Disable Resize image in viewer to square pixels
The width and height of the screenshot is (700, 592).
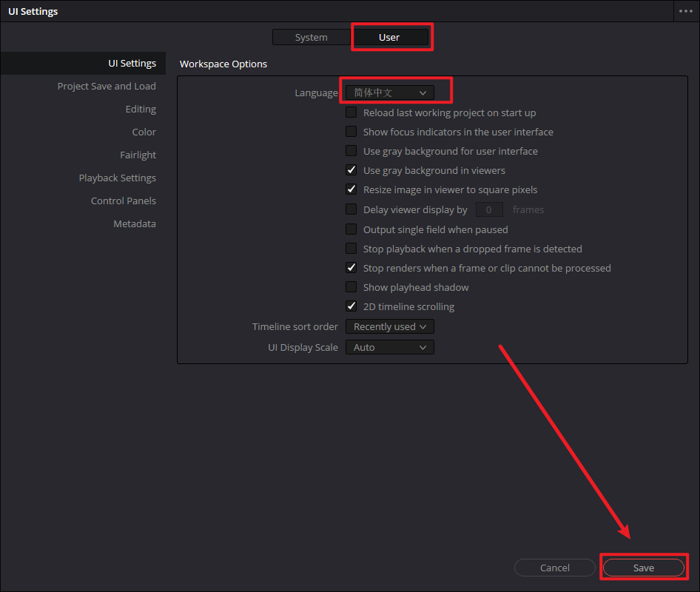point(351,189)
